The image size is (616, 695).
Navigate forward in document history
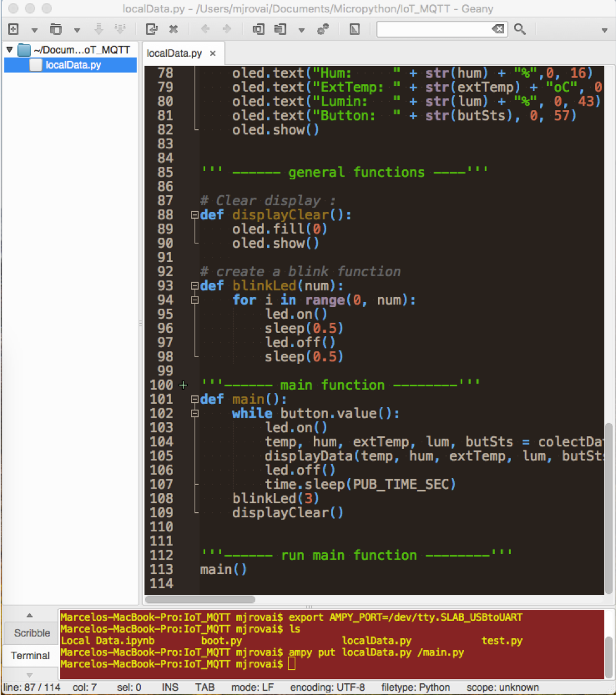[x=226, y=29]
